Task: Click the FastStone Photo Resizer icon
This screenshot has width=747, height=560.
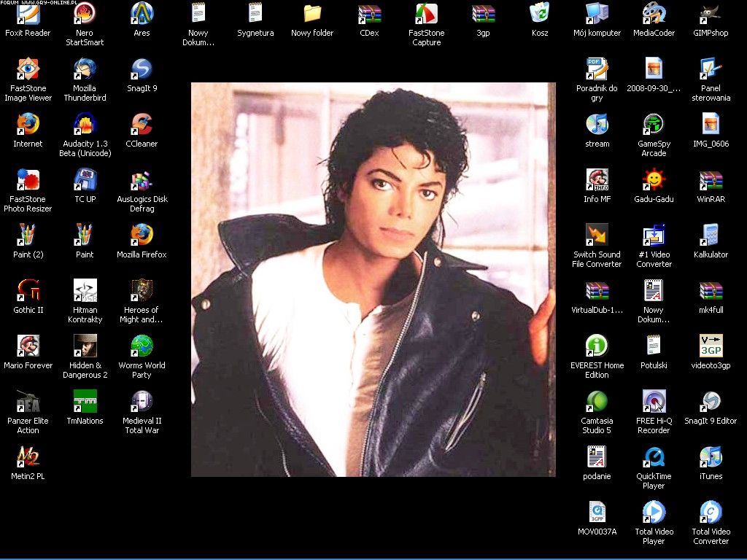Action: coord(28,180)
